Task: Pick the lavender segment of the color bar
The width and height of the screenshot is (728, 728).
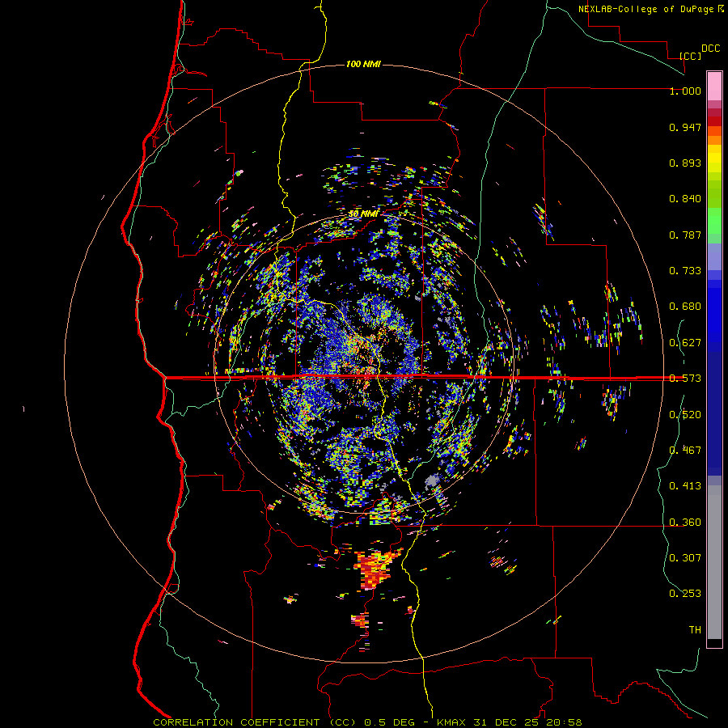Action: pos(714,256)
